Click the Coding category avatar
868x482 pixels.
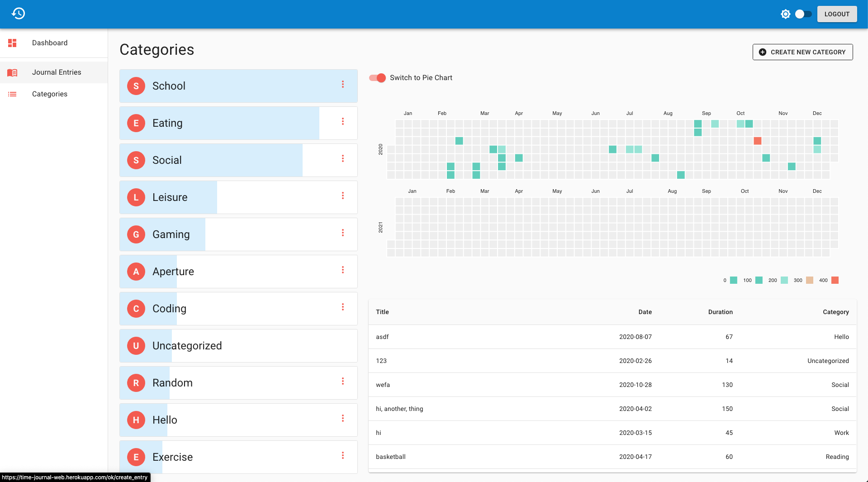click(136, 309)
